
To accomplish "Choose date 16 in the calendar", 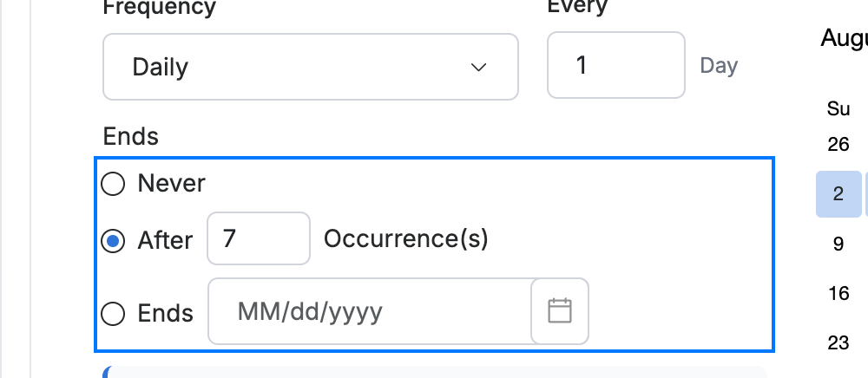I will [838, 293].
